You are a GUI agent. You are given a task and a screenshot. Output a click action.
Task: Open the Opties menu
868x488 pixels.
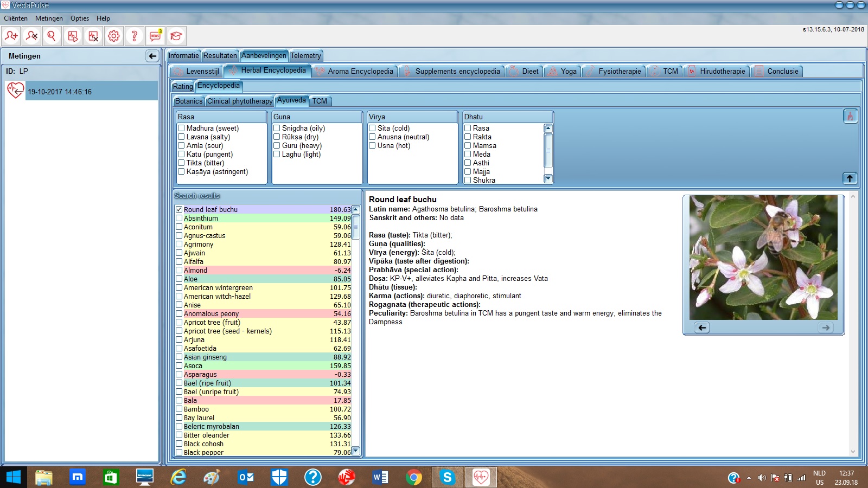point(80,18)
